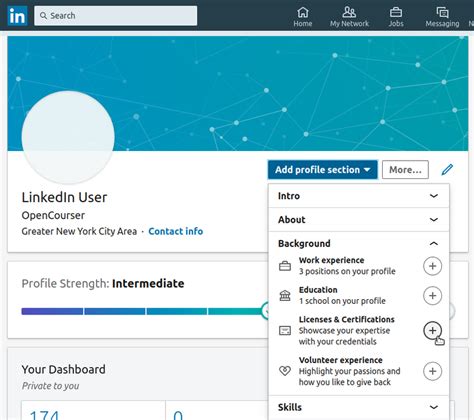This screenshot has height=420, width=474.
Task: Open the LinkedIn logo home icon
Action: pos(17,15)
